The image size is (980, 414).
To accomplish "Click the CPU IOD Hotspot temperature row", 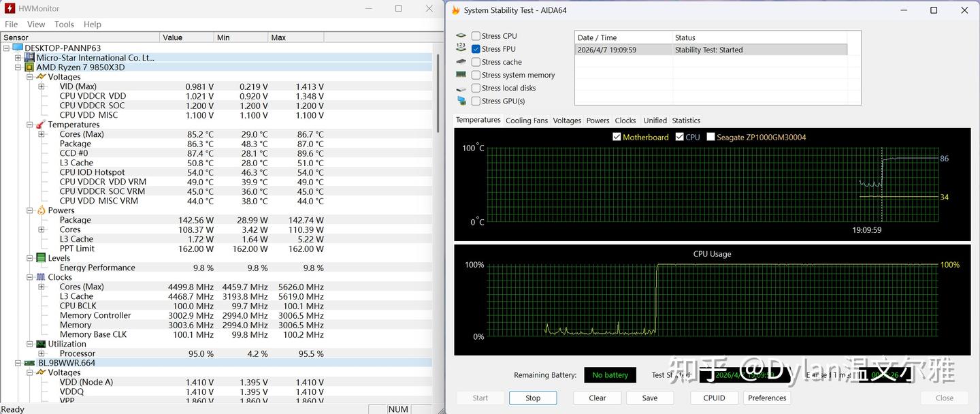I will point(216,172).
